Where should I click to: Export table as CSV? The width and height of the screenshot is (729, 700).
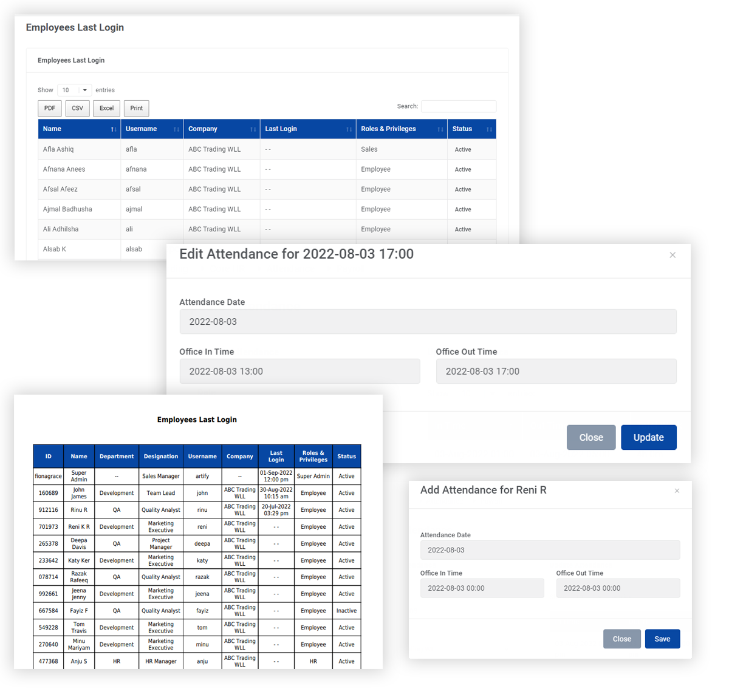coord(78,108)
